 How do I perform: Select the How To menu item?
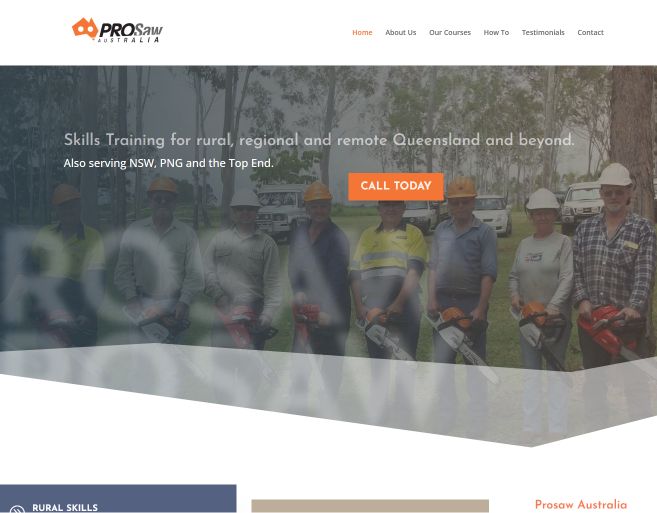496,32
